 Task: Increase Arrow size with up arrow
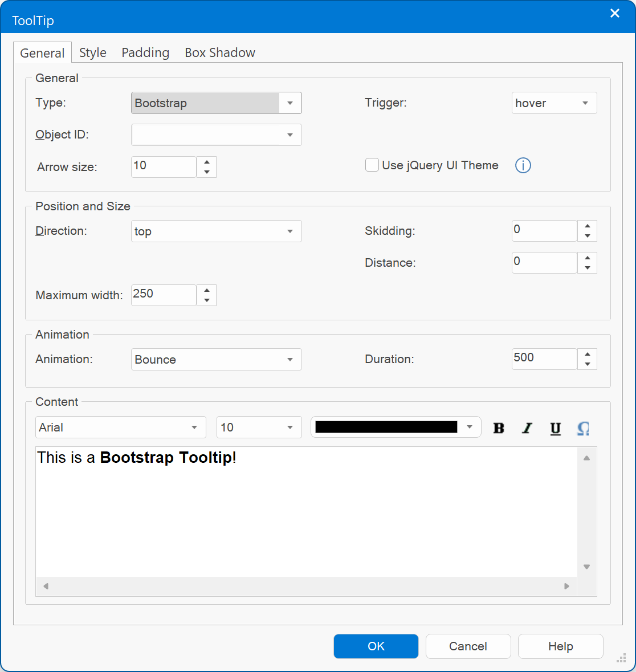pyautogui.click(x=206, y=162)
